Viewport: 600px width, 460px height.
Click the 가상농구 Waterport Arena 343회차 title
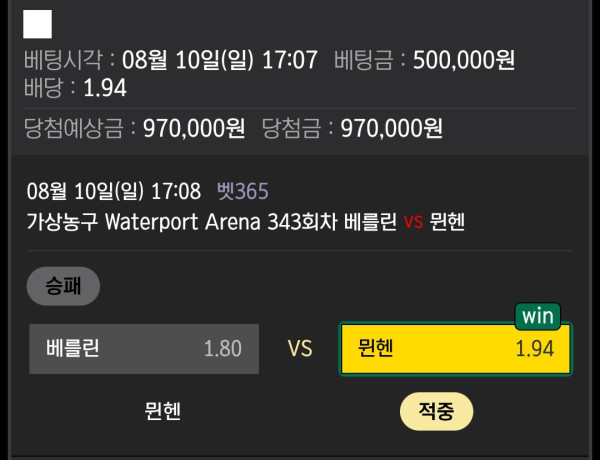pyautogui.click(x=188, y=221)
